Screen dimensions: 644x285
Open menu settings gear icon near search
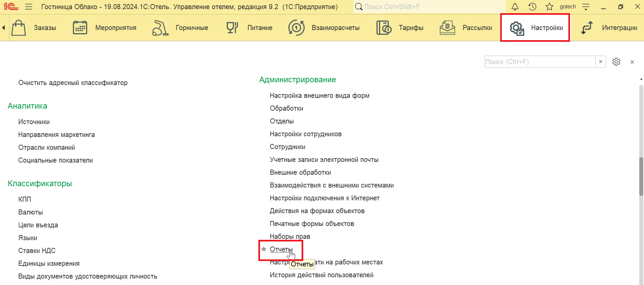[616, 62]
